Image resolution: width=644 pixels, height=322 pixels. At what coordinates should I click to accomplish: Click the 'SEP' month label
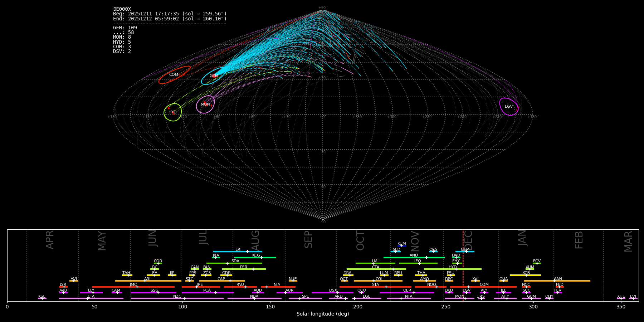click(x=308, y=239)
